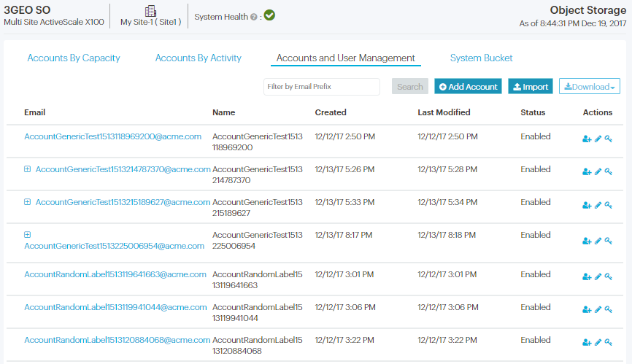632x364 pixels.
Task: Add user to AccountRandomLabel1513119641663 account
Action: point(587,277)
